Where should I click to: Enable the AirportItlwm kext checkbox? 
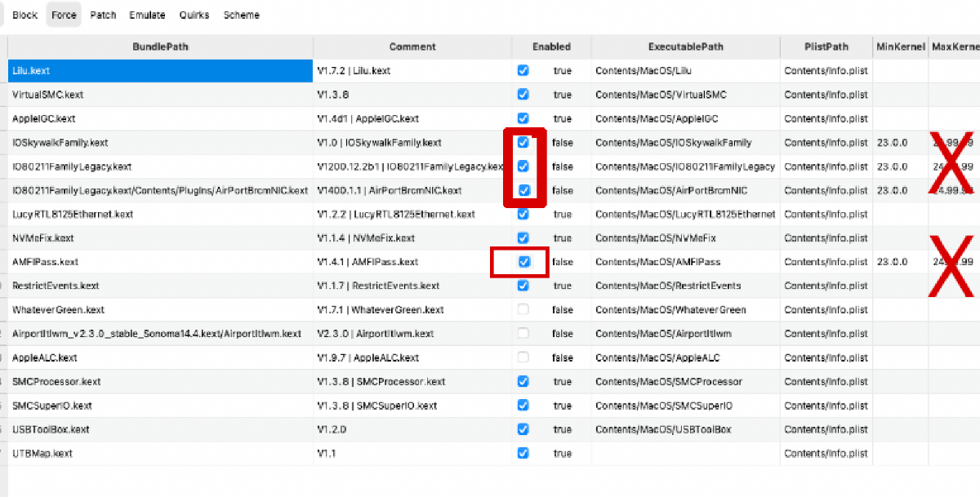tap(523, 334)
